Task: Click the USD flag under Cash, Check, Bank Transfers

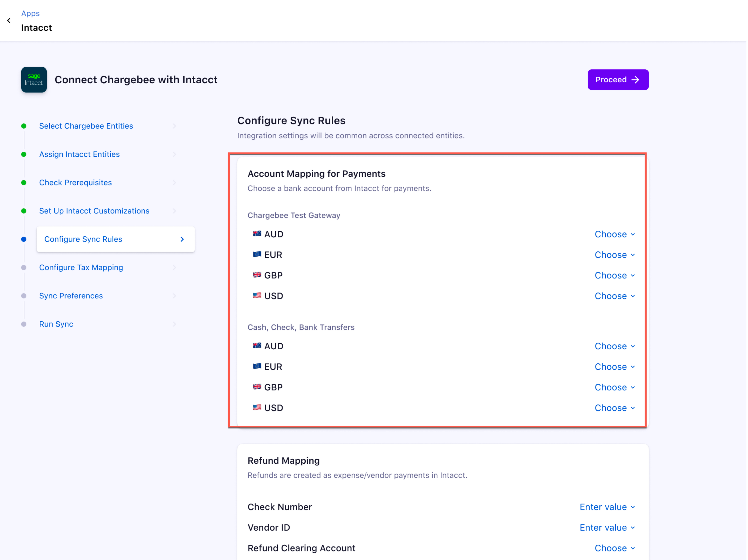Action: 257,408
